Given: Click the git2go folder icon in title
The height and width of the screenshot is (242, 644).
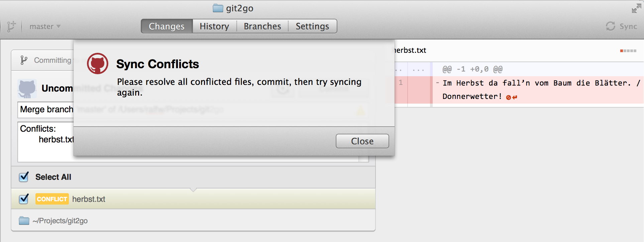Looking at the screenshot, I should tap(218, 8).
